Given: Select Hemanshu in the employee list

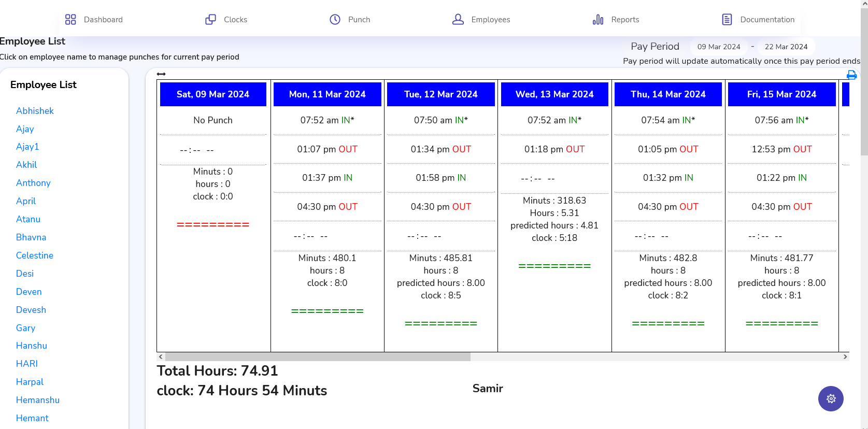Looking at the screenshot, I should (38, 400).
